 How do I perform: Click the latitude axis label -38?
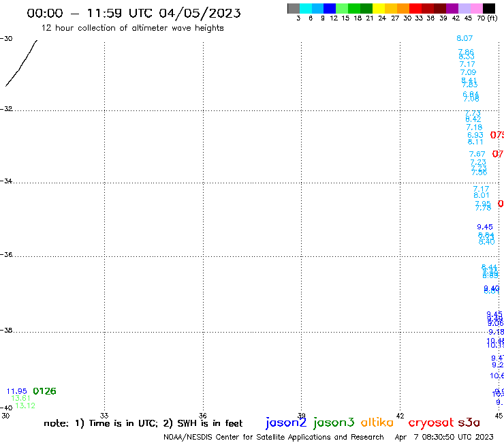pyautogui.click(x=6, y=331)
